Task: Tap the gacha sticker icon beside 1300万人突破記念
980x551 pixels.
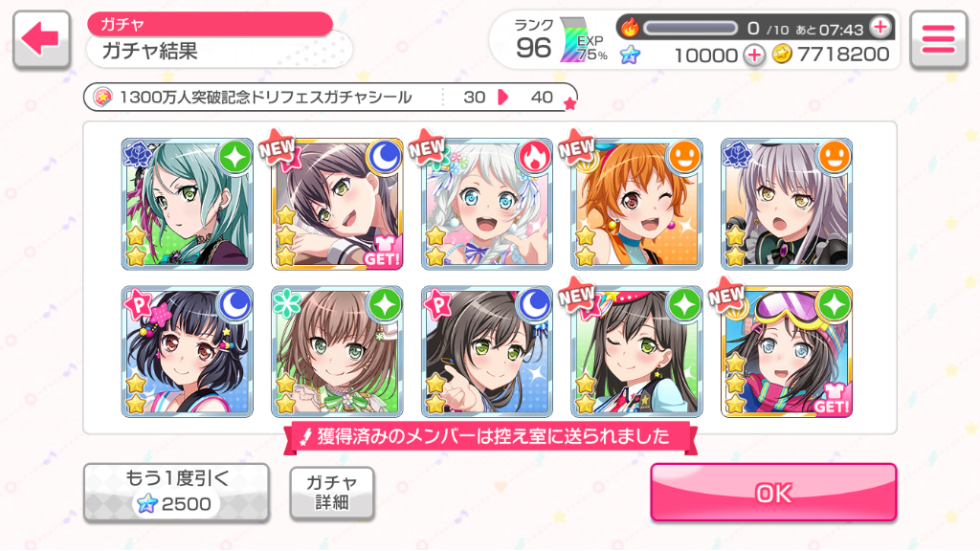Action: pos(102,97)
